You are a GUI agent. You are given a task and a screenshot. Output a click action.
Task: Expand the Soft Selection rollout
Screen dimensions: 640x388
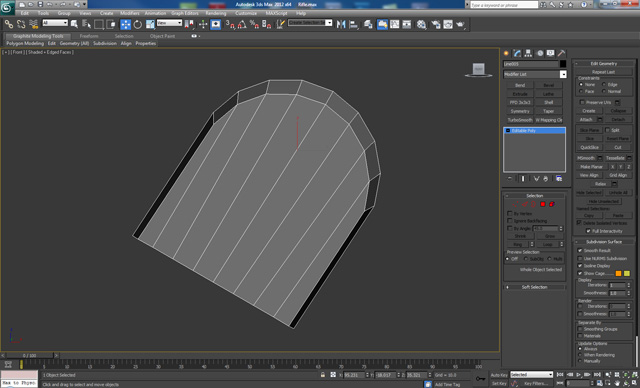pyautogui.click(x=534, y=287)
